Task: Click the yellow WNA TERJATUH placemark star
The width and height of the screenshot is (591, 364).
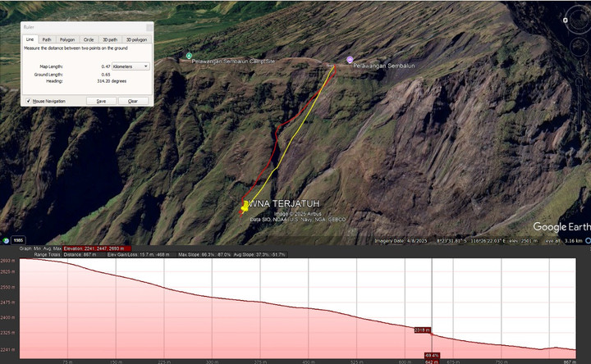Action: coord(244,208)
